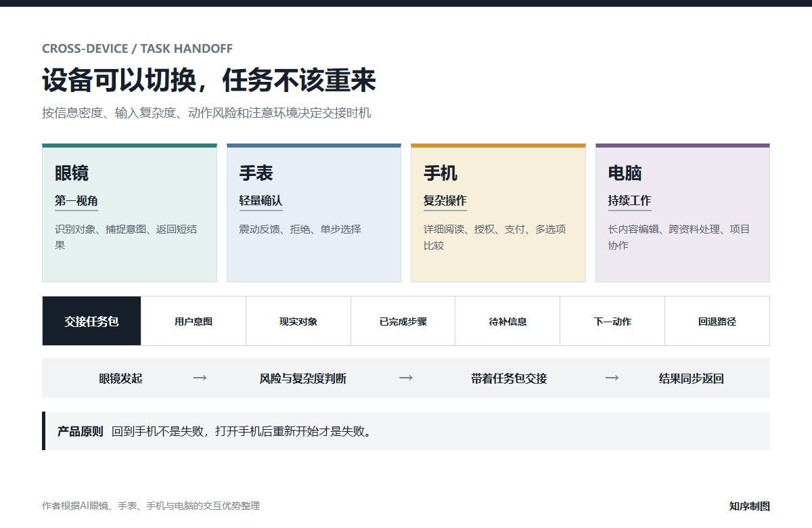Screen dimensions: 812x528
Task: Select text 震动反馈、拒绝、单步选择
Action: pos(300,229)
